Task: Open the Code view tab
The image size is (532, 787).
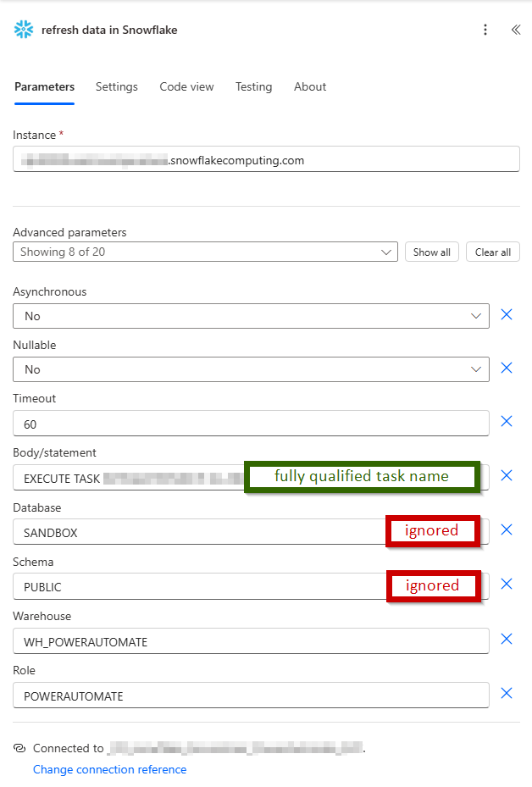Action: tap(186, 86)
